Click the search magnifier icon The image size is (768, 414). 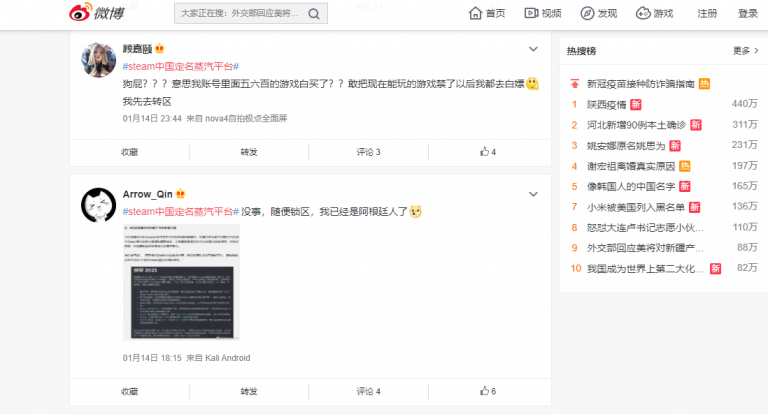coord(314,14)
